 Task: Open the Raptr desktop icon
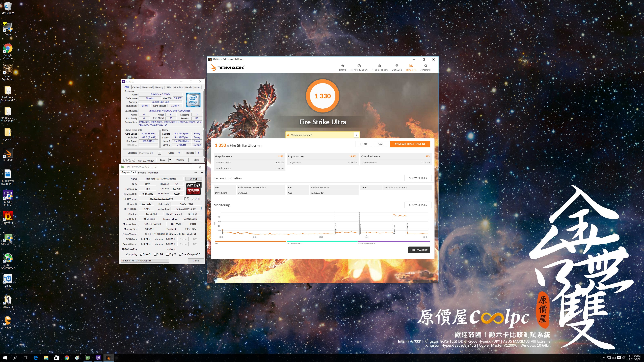[8, 322]
